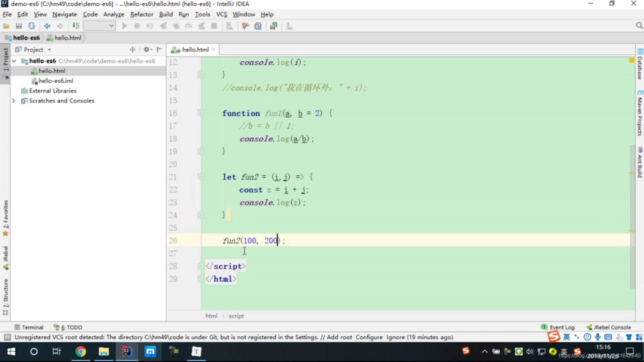Open File Explorer from the taskbar
644x362 pixels.
[104, 352]
